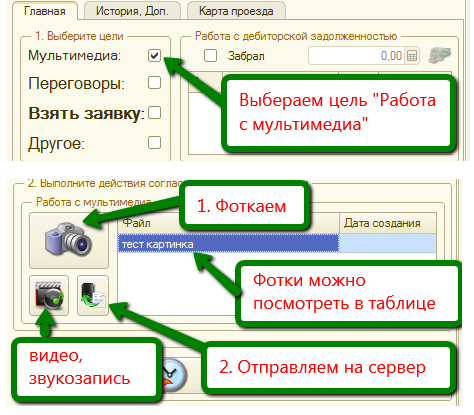This screenshot has height=415, width=474.
Task: Open the Карта проезда tab
Action: point(236,11)
